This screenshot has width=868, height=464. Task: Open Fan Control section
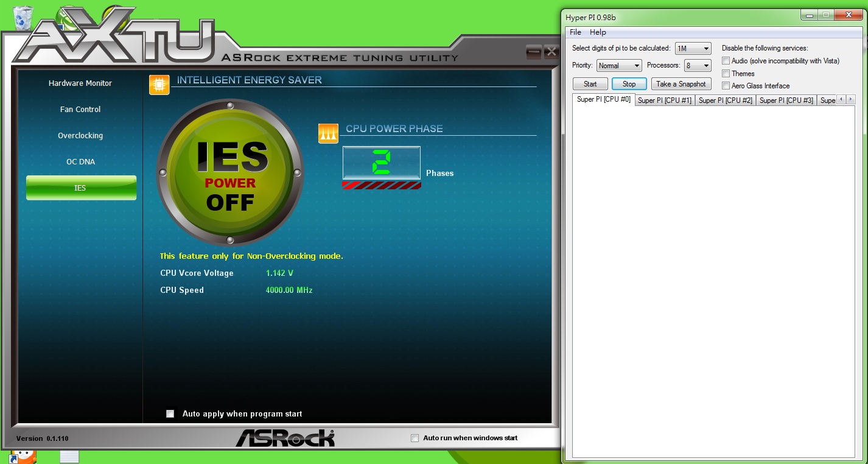tap(80, 110)
